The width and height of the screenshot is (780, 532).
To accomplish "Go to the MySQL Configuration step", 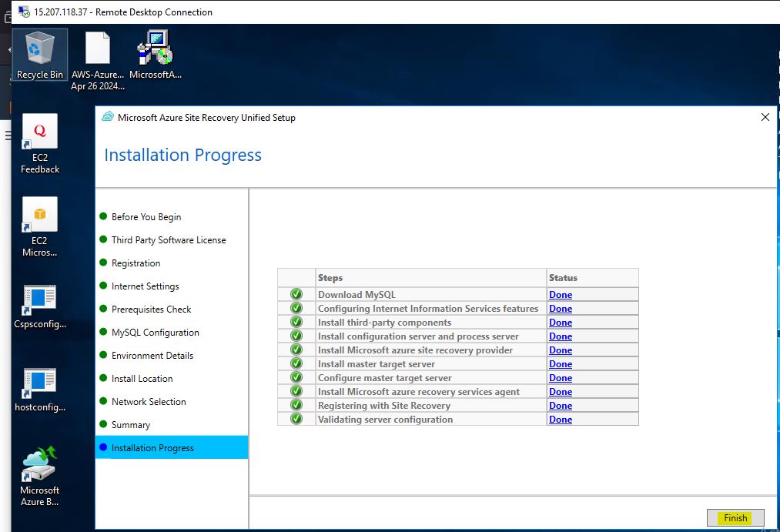I will click(x=155, y=333).
